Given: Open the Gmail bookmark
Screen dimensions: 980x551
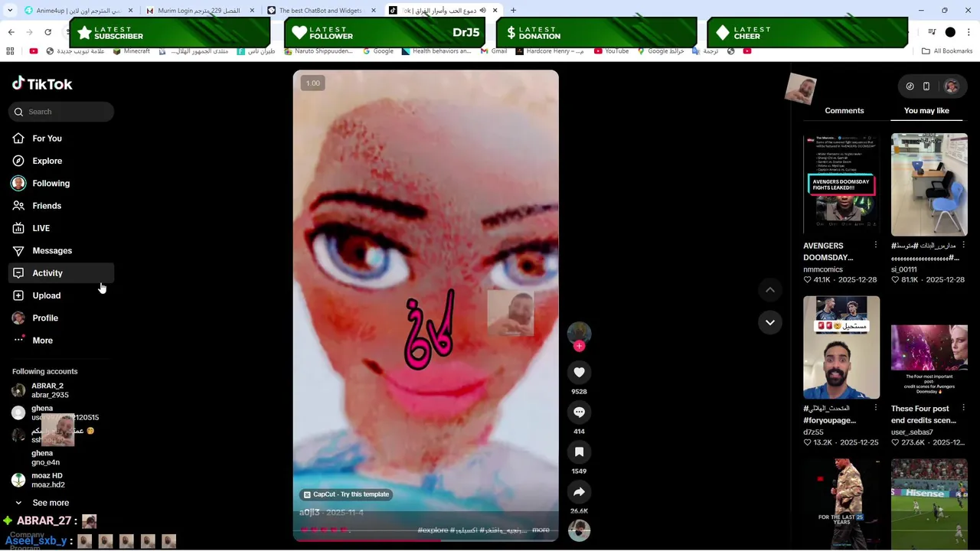Looking at the screenshot, I should [494, 51].
